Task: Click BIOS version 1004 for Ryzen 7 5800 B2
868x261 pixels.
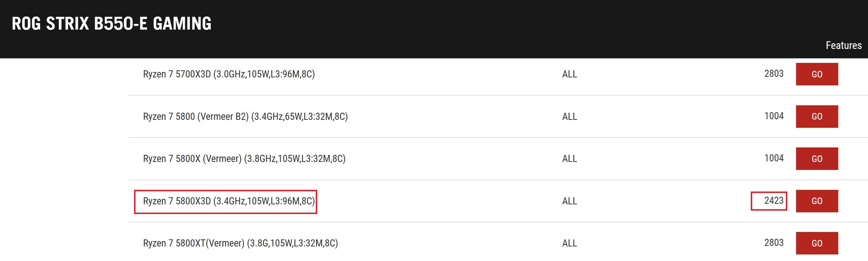Action: (774, 116)
